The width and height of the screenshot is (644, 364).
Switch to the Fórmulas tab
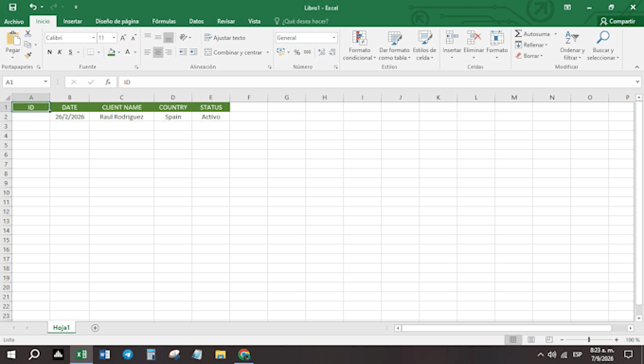(x=164, y=22)
